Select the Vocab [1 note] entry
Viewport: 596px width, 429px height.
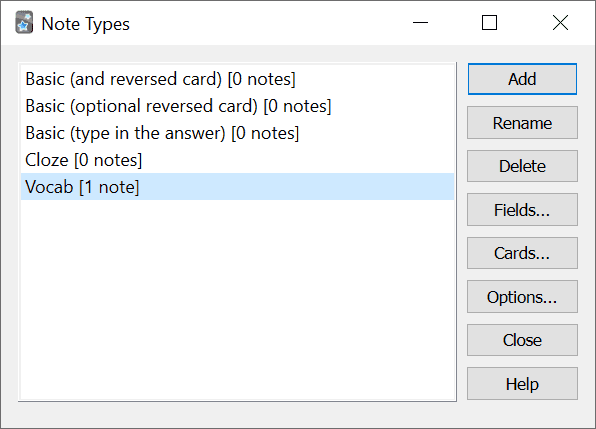[x=238, y=187]
